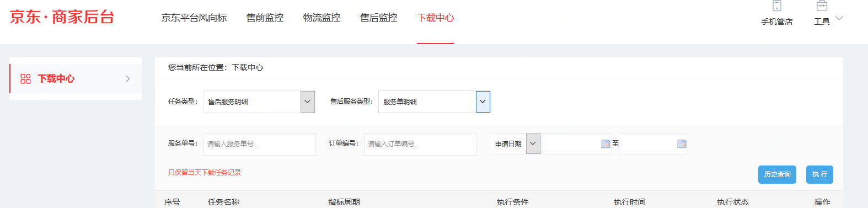The height and width of the screenshot is (208, 868).
Task: Open 售后服务类型 dropdown showing 服务单明细
Action: (434, 102)
